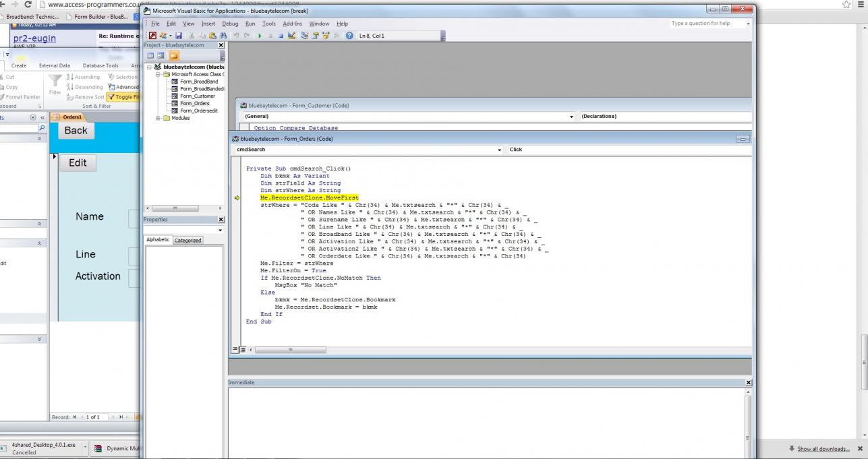Open the cmdSearch object dropdown
Screen dimensions: 868x459
click(499, 150)
